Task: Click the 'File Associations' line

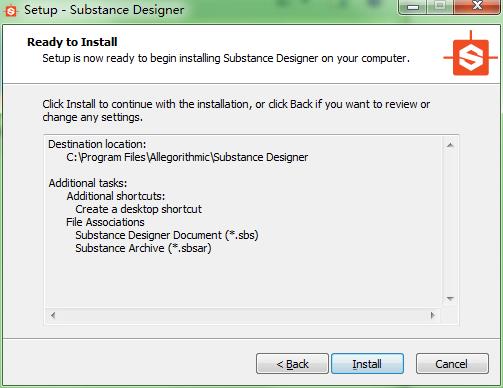Action: (105, 222)
